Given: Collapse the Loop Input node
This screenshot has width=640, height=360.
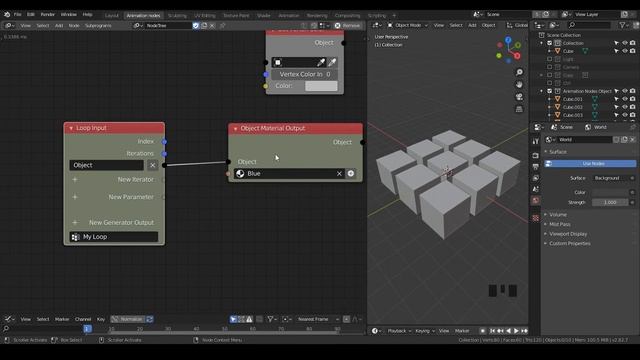Looking at the screenshot, I should tap(71, 128).
